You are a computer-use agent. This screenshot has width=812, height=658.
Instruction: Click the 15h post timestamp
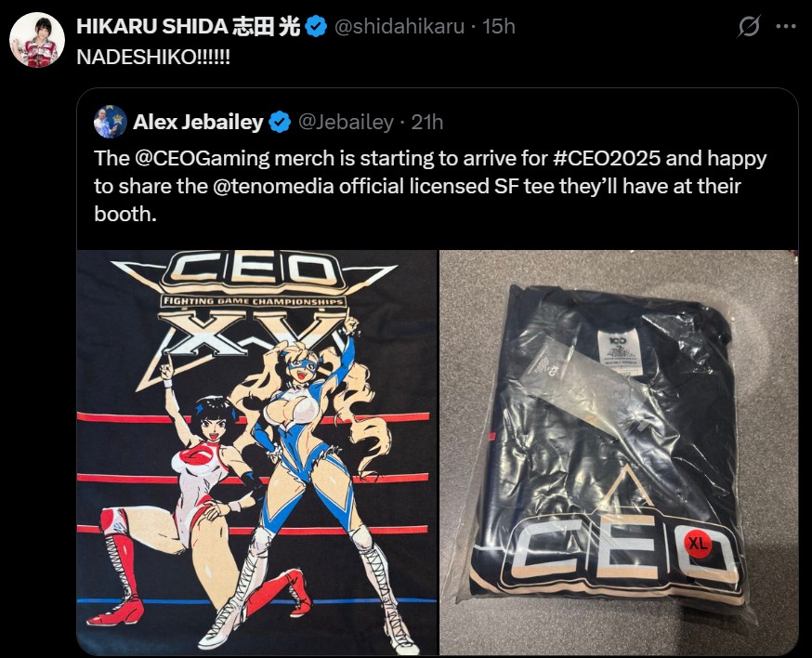(499, 26)
